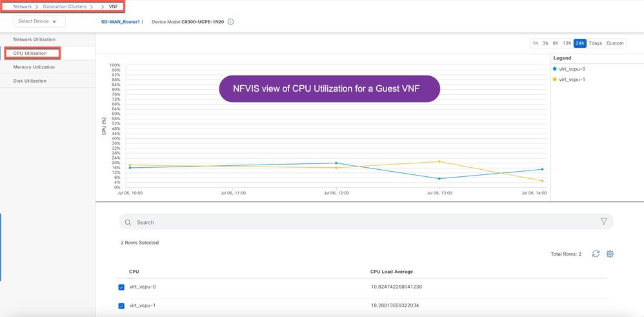Click the search magnifier icon
This screenshot has width=644, height=317.
tap(128, 223)
